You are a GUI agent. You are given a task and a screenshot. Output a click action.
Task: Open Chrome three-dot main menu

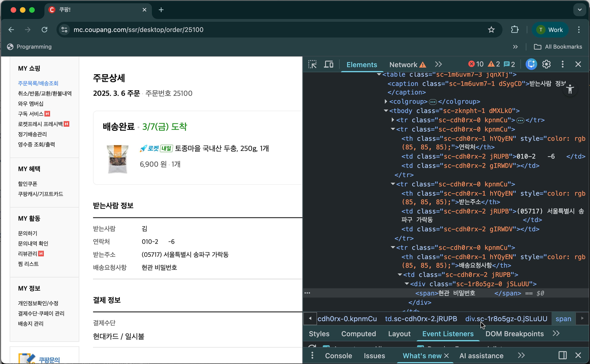pyautogui.click(x=579, y=30)
